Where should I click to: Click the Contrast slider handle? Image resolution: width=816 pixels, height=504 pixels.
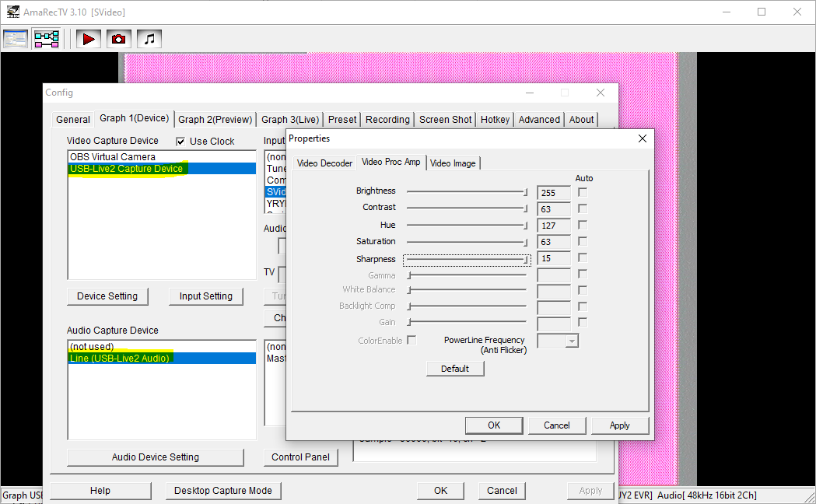tap(526, 208)
